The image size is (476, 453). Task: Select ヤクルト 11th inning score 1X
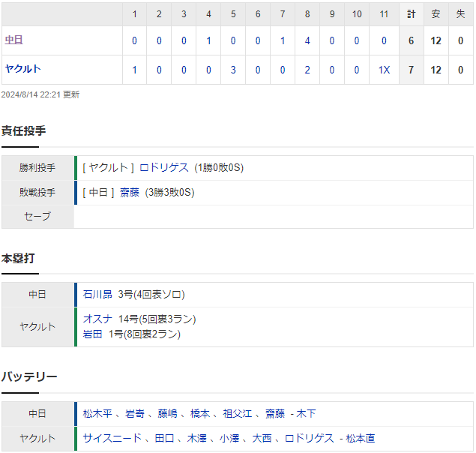click(384, 70)
